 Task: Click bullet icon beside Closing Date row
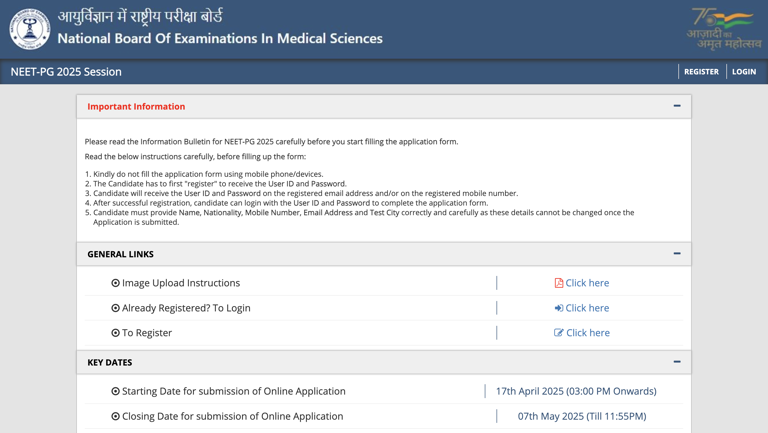click(115, 416)
